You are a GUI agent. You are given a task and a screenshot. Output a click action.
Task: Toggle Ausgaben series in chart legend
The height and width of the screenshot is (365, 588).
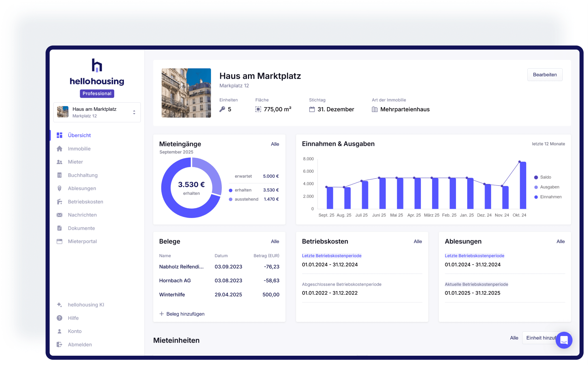tap(549, 187)
